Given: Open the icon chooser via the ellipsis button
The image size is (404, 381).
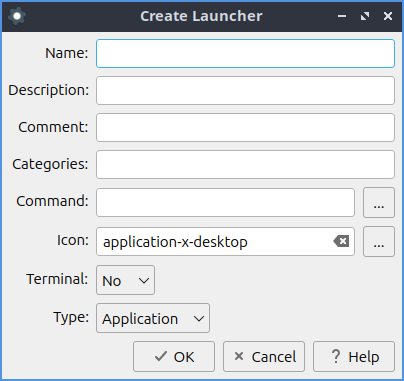Looking at the screenshot, I should 379,242.
